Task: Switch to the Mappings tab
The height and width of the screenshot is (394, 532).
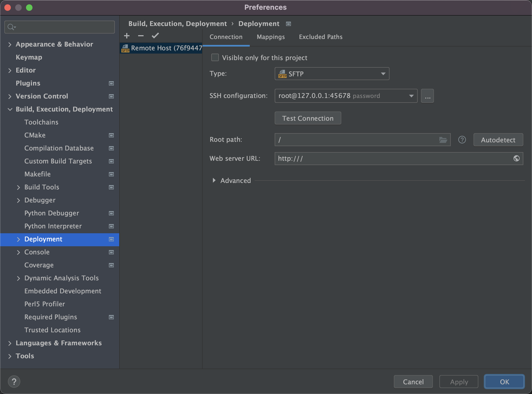Action: pos(271,37)
